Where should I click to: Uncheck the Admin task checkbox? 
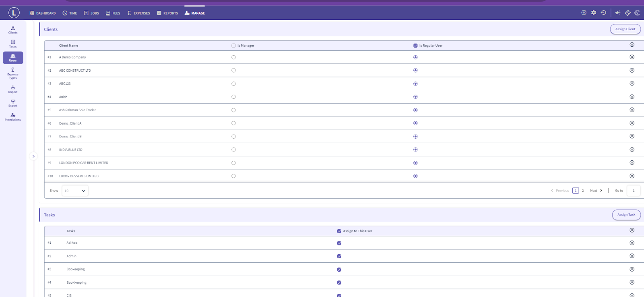pyautogui.click(x=339, y=256)
